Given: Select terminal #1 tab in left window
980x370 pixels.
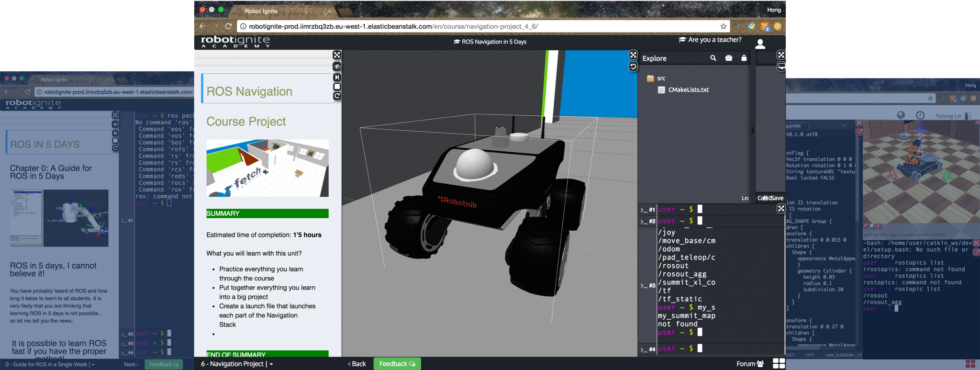Looking at the screenshot, I should 127,221.
